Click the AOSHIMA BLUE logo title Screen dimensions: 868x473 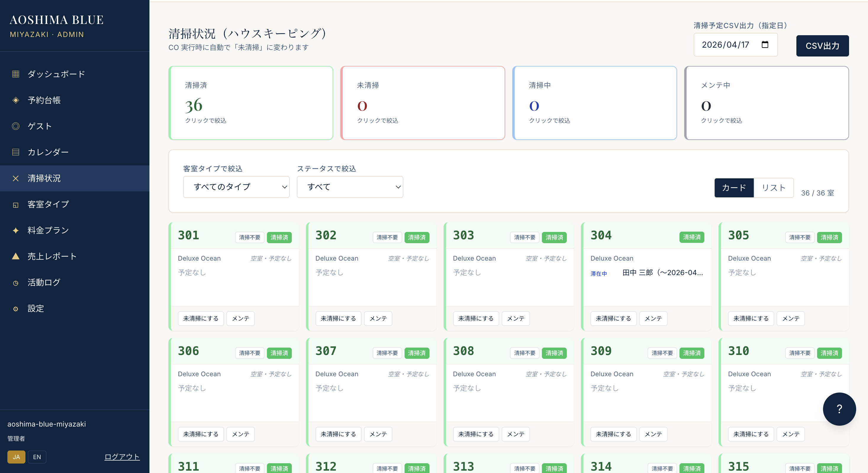pyautogui.click(x=57, y=20)
